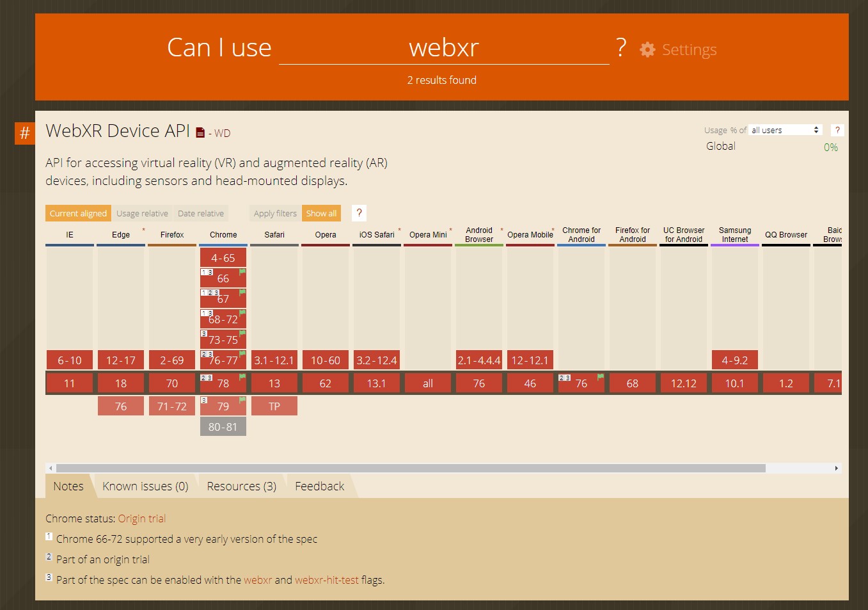
Task: Open usage help via the question mark near all users
Action: tap(837, 129)
